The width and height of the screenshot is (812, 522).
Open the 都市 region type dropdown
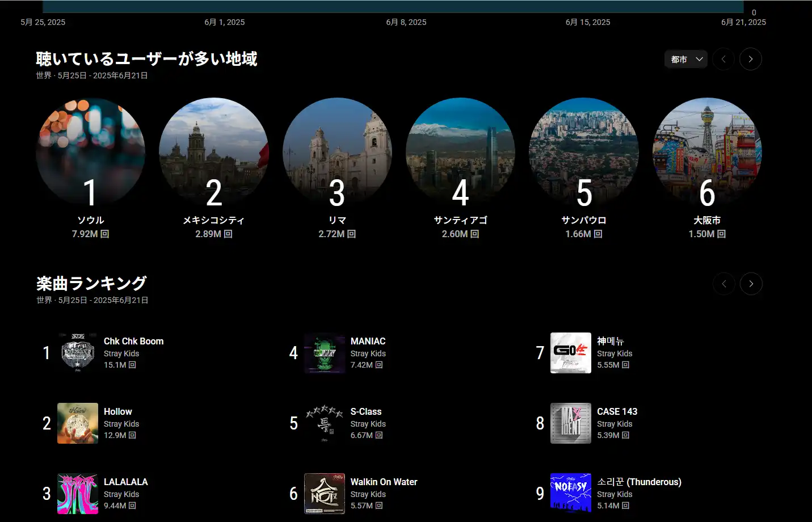[x=686, y=59]
